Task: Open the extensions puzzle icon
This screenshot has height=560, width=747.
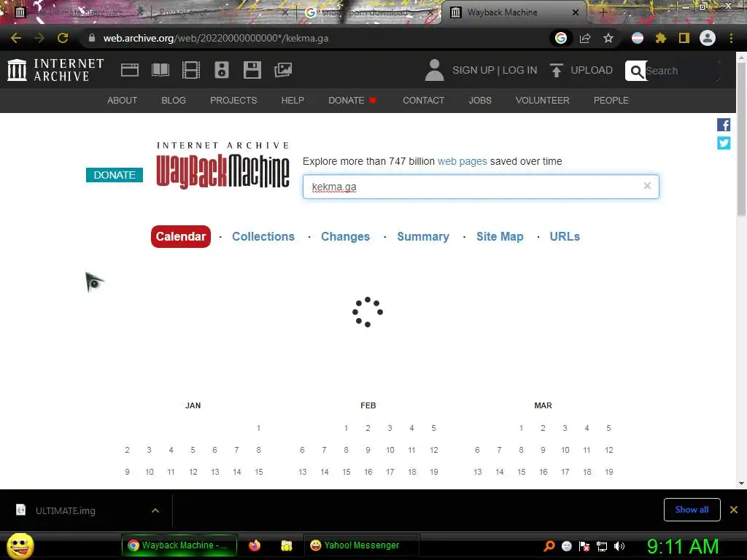Action: point(660,38)
